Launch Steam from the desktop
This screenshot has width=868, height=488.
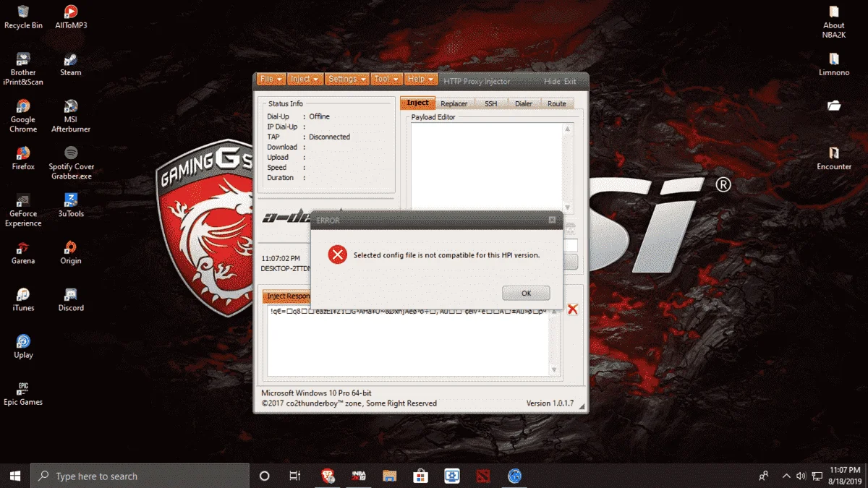[x=71, y=64]
